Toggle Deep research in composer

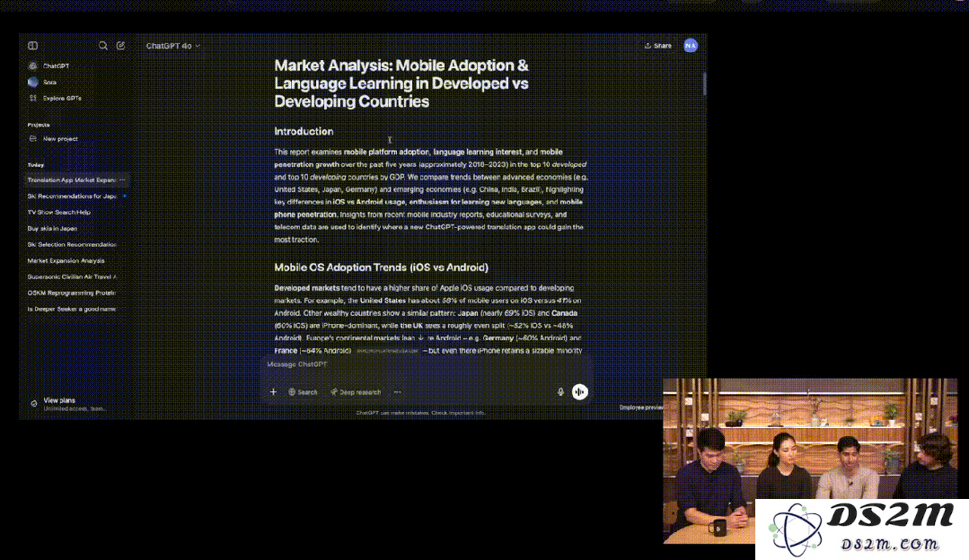tap(356, 392)
